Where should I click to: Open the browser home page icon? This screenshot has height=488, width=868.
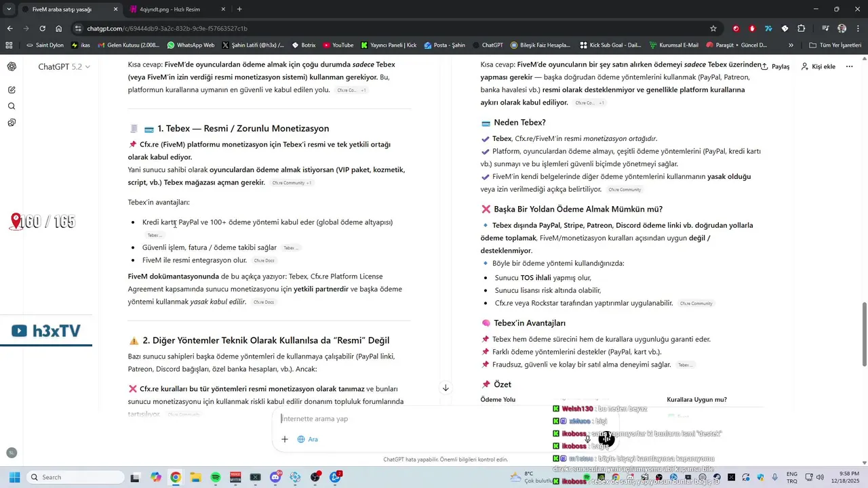59,28
